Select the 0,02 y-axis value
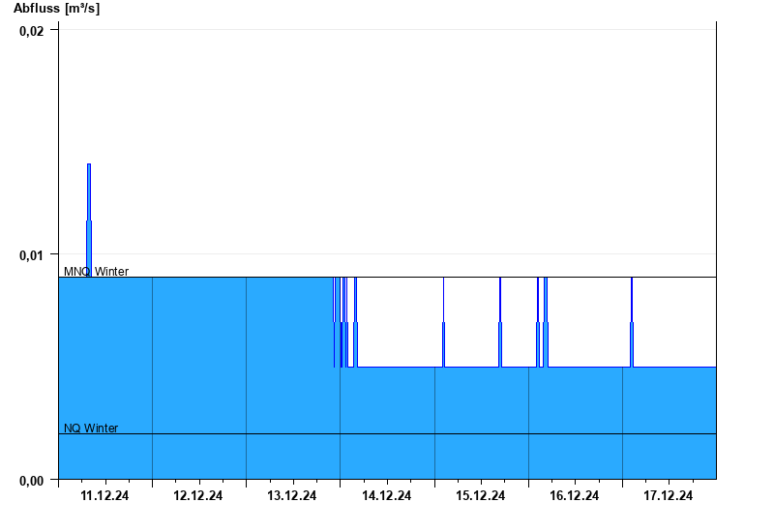 [x=32, y=31]
